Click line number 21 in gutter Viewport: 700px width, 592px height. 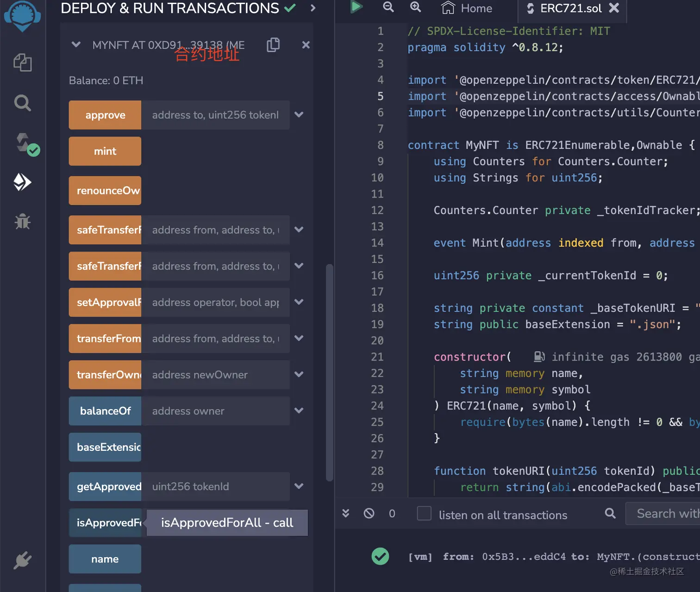(x=377, y=357)
